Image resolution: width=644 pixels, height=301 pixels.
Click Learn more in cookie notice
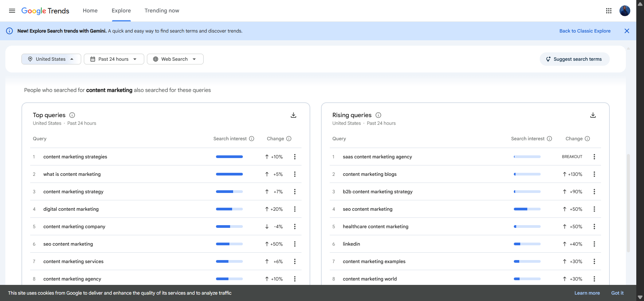587,293
